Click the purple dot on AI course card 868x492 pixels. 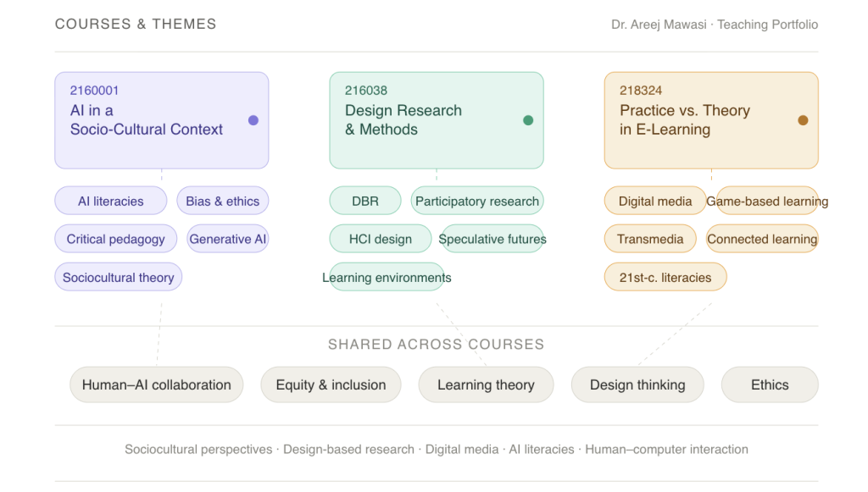click(253, 120)
